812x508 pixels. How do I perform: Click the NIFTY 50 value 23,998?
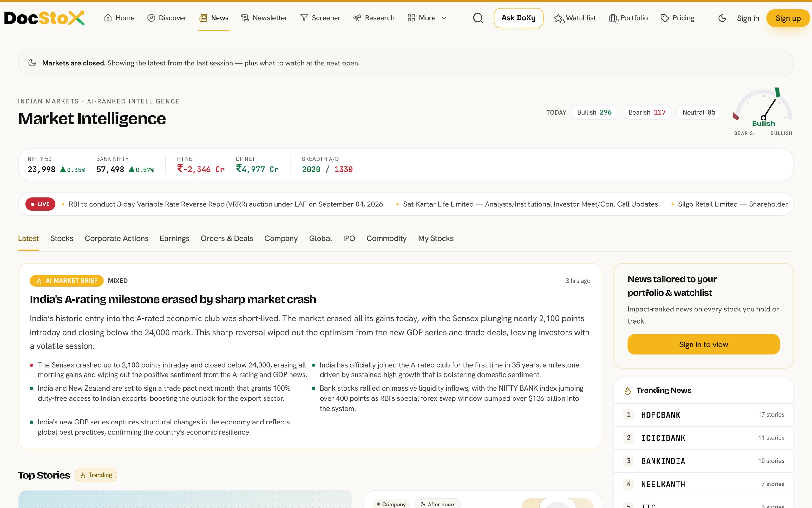pos(41,169)
